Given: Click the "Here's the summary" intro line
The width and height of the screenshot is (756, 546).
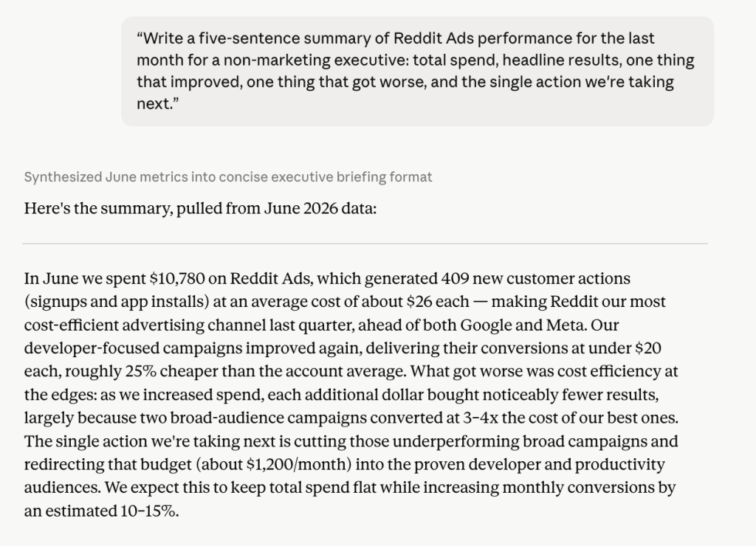Looking at the screenshot, I should coord(200,209).
